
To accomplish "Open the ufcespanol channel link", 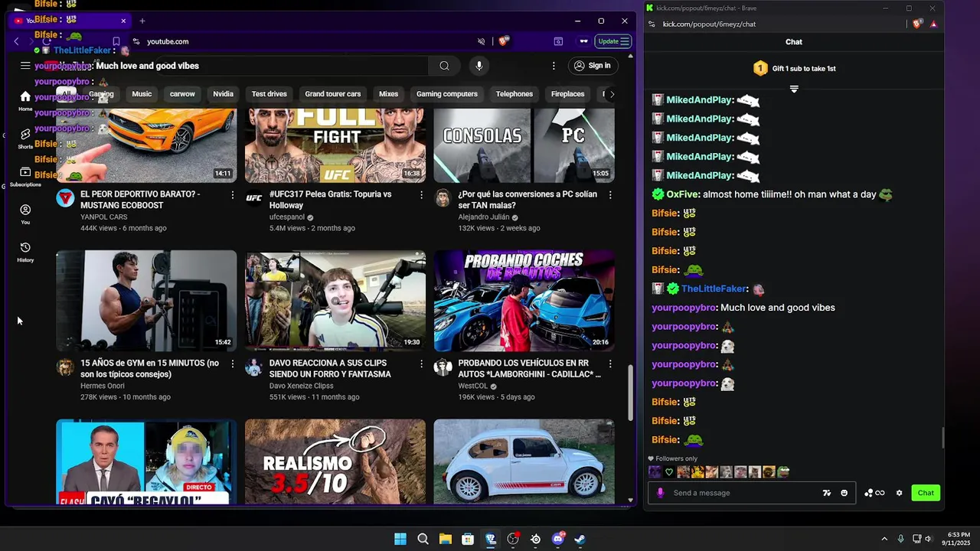I will coord(287,217).
